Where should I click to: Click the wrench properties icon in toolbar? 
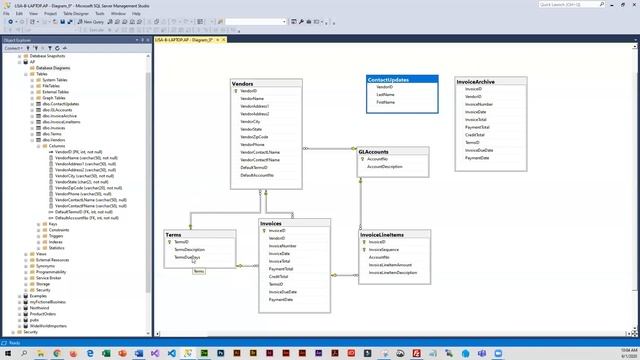(301, 22)
